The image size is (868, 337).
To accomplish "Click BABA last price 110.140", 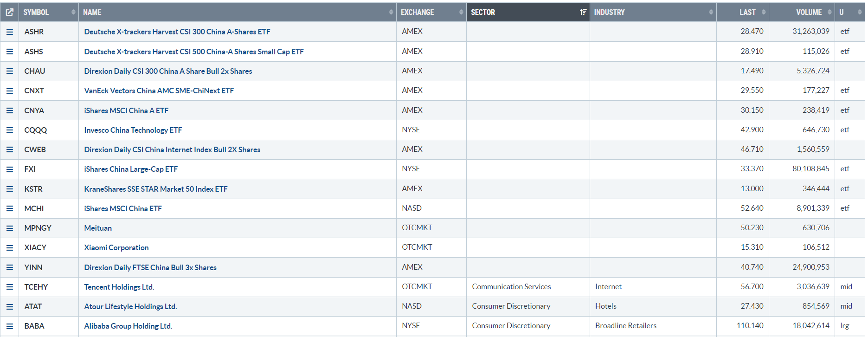I will (x=750, y=325).
